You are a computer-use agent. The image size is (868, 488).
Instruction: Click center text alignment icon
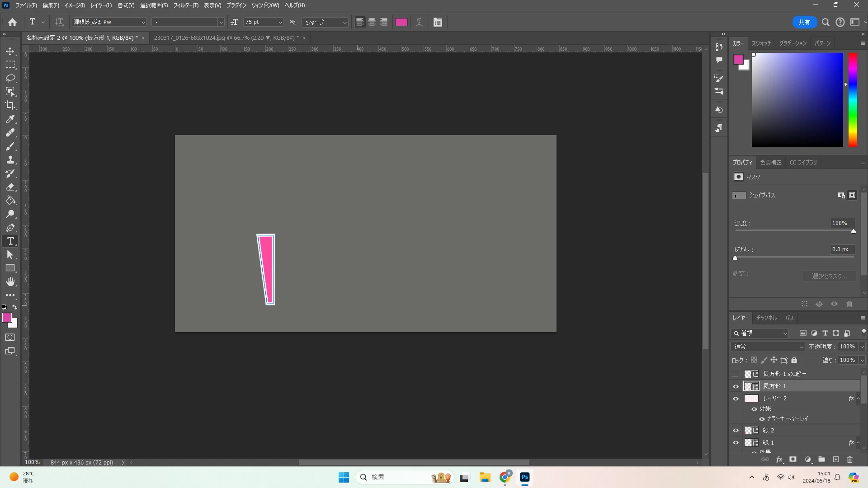(x=372, y=22)
